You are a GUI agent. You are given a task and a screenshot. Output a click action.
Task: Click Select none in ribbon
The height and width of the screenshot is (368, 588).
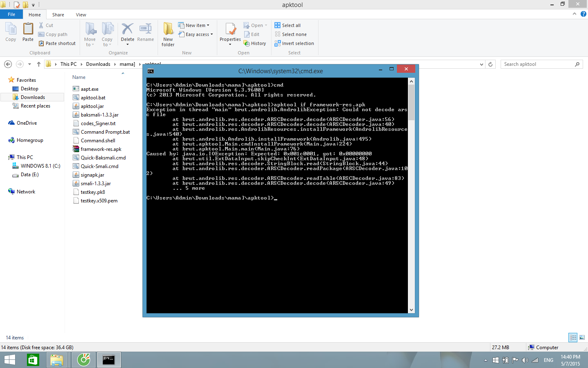tap(290, 34)
